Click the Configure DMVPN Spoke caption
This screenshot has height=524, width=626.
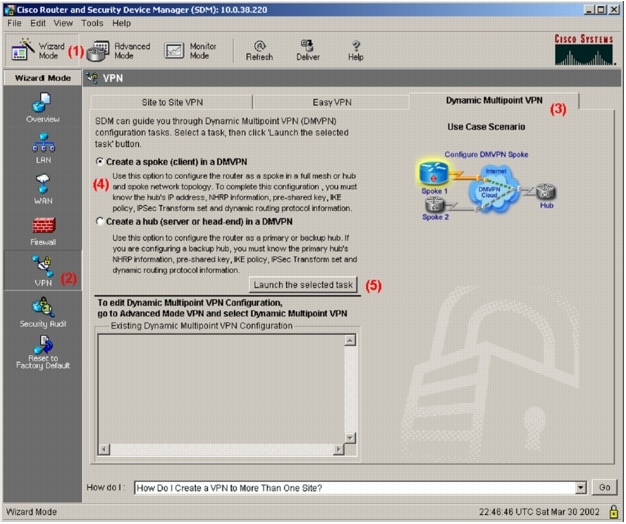click(486, 154)
